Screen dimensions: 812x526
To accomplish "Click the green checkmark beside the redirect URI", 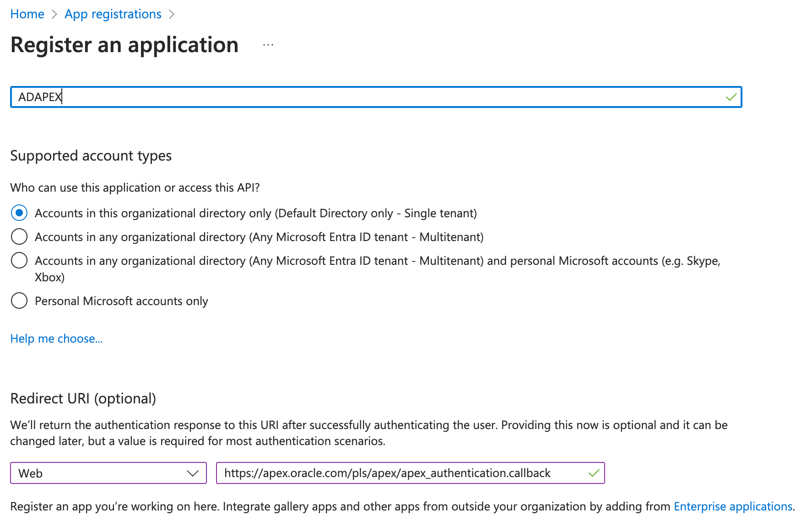I will (x=594, y=473).
